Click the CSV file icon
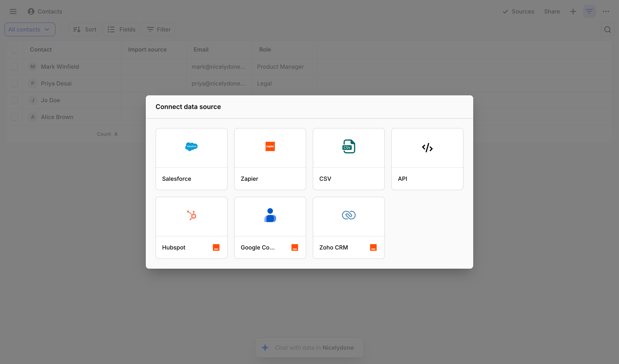619x364 pixels. [349, 146]
